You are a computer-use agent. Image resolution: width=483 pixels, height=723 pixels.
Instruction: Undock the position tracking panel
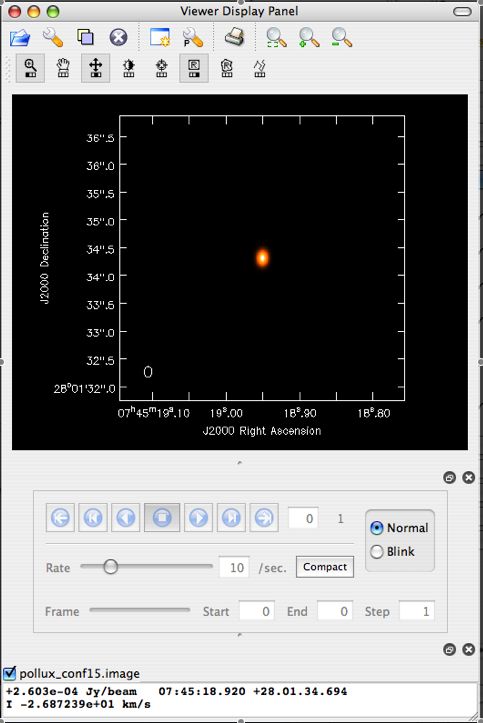(x=449, y=650)
